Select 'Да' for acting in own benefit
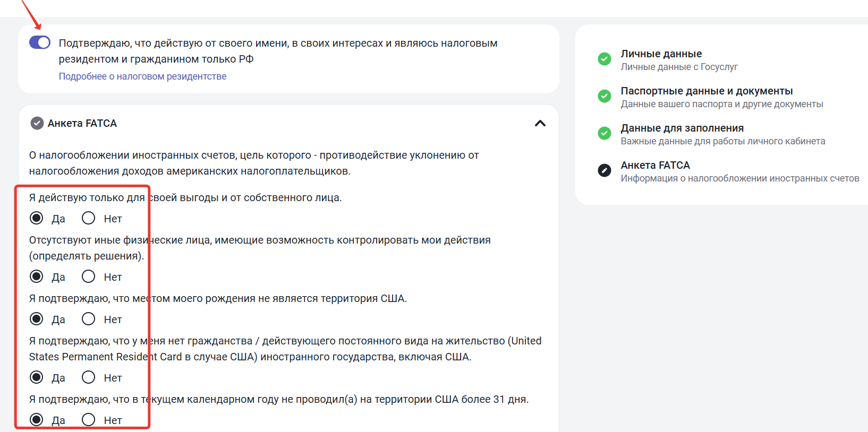Viewport: 868px width, 432px height. pos(37,218)
